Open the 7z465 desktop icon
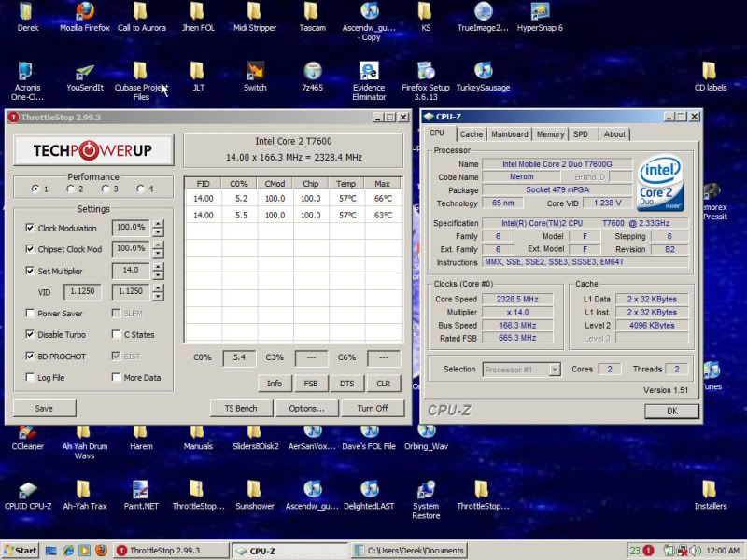Viewport: 747px width, 560px height. tap(312, 77)
